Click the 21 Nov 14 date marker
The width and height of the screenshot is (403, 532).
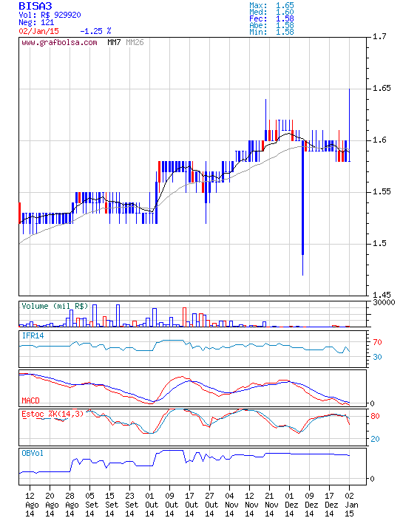coord(271,505)
